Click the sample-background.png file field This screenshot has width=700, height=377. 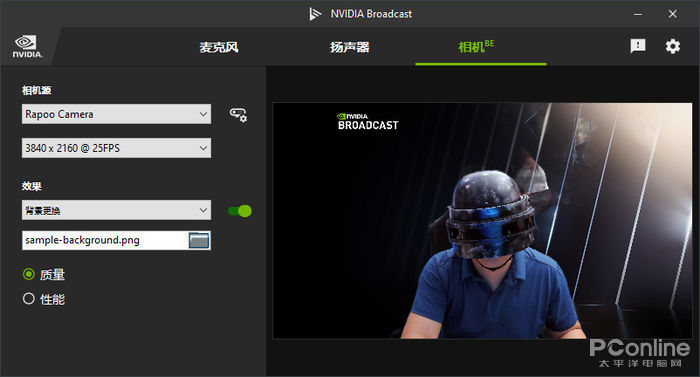click(105, 240)
